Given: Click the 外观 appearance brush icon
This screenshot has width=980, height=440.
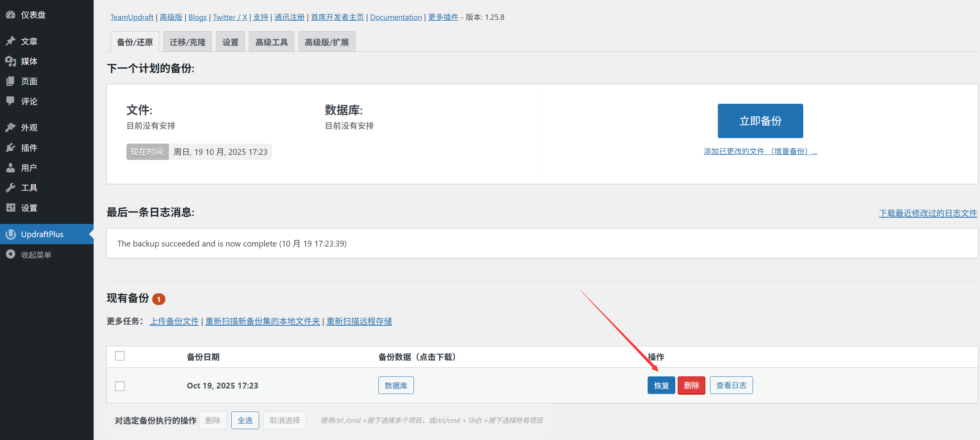Looking at the screenshot, I should [x=11, y=128].
